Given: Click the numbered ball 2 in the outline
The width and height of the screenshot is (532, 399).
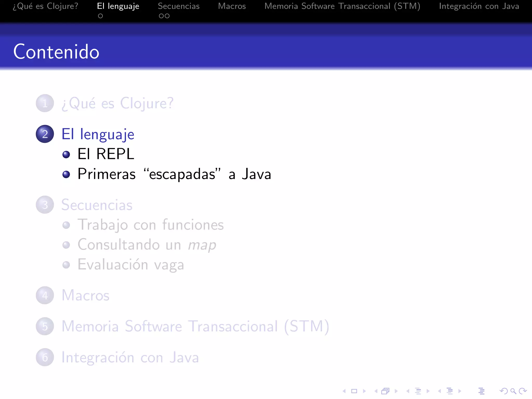Looking at the screenshot, I should [45, 134].
